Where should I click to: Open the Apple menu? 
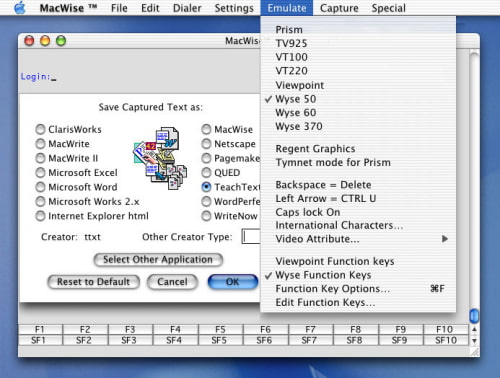click(20, 8)
